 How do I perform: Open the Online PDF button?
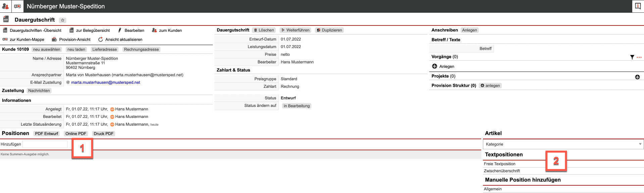point(76,134)
